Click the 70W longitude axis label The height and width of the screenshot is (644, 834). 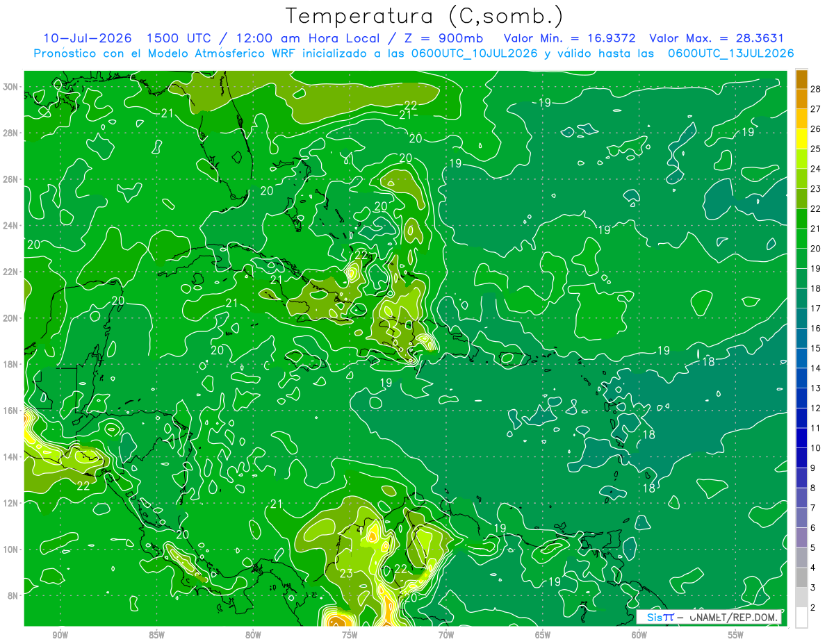pos(446,635)
